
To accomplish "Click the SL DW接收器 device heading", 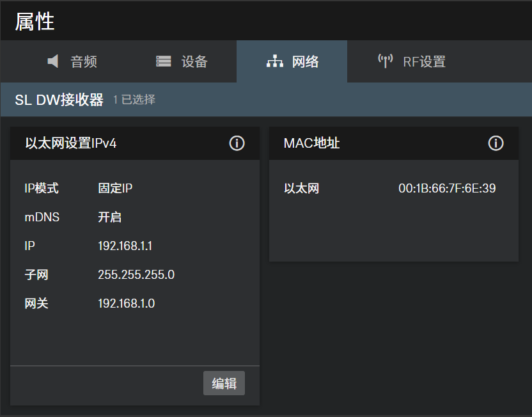I will (x=59, y=100).
